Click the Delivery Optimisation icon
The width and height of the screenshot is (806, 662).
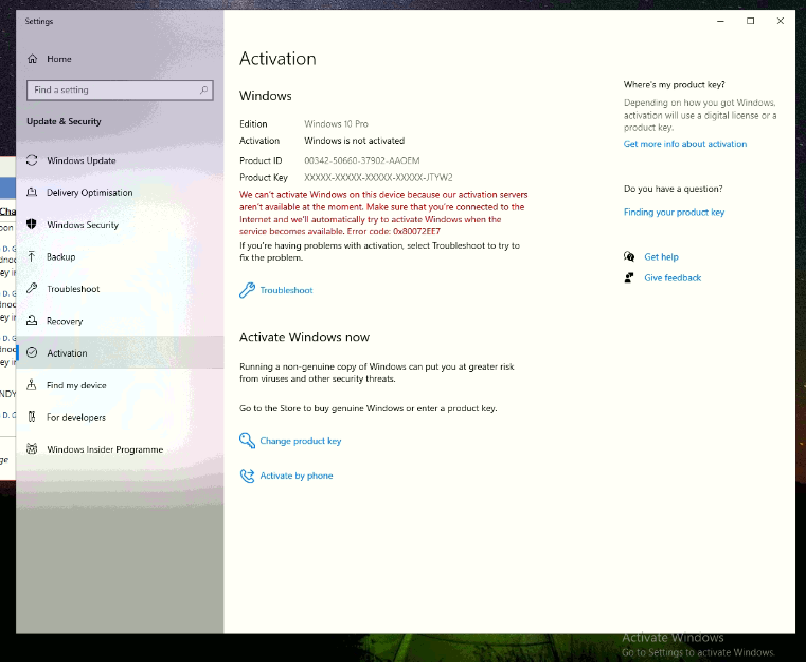pos(32,192)
